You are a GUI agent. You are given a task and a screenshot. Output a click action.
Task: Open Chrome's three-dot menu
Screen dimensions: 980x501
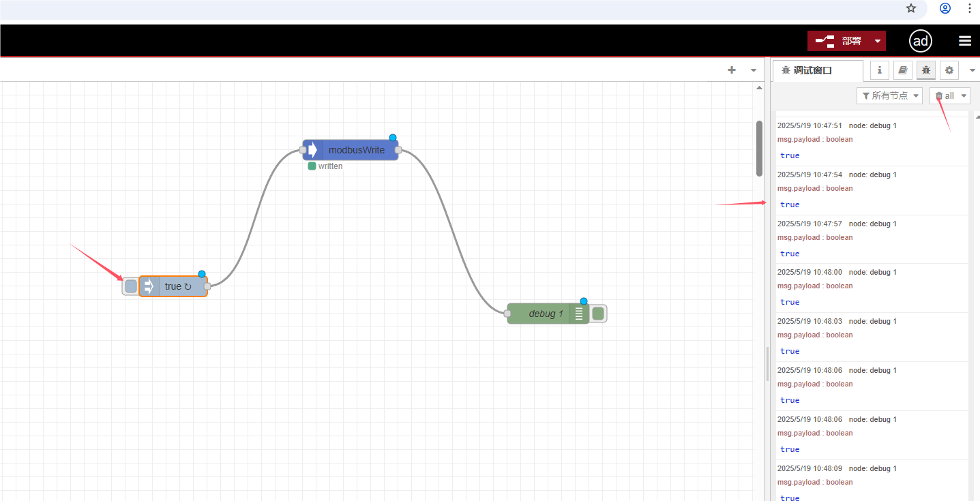point(970,8)
